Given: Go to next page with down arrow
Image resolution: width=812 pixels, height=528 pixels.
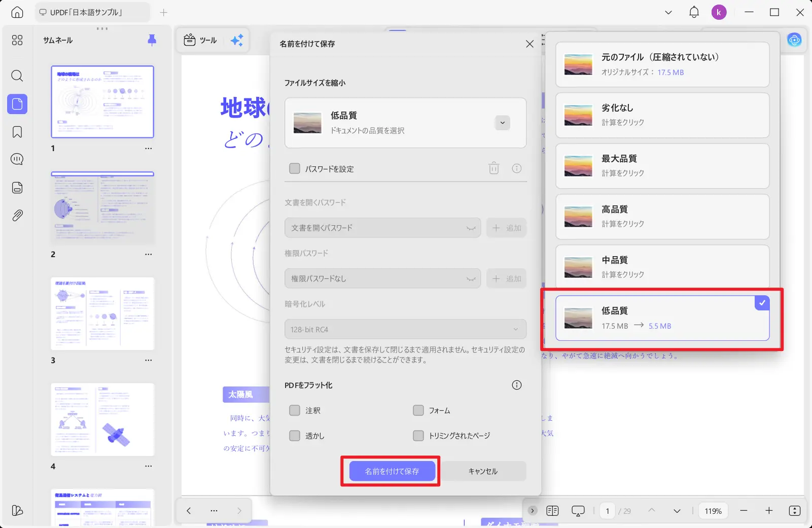Looking at the screenshot, I should [677, 511].
